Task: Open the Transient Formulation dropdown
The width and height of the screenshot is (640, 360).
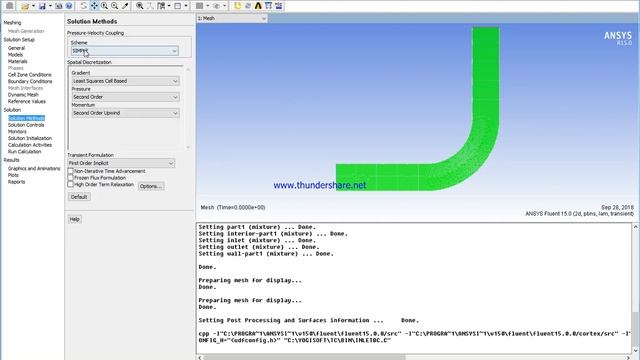Action: pos(121,163)
